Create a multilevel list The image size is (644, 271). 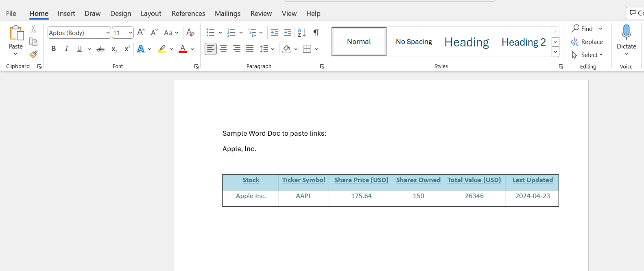tap(252, 33)
